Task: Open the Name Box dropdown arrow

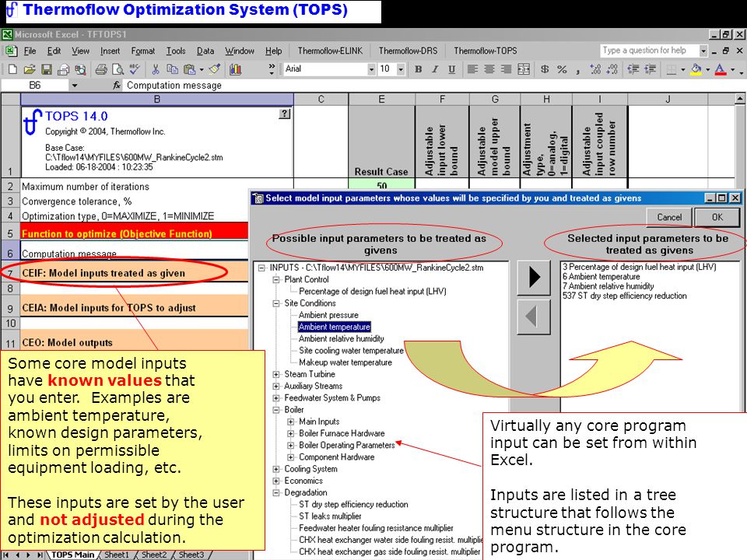Action: 75,86
